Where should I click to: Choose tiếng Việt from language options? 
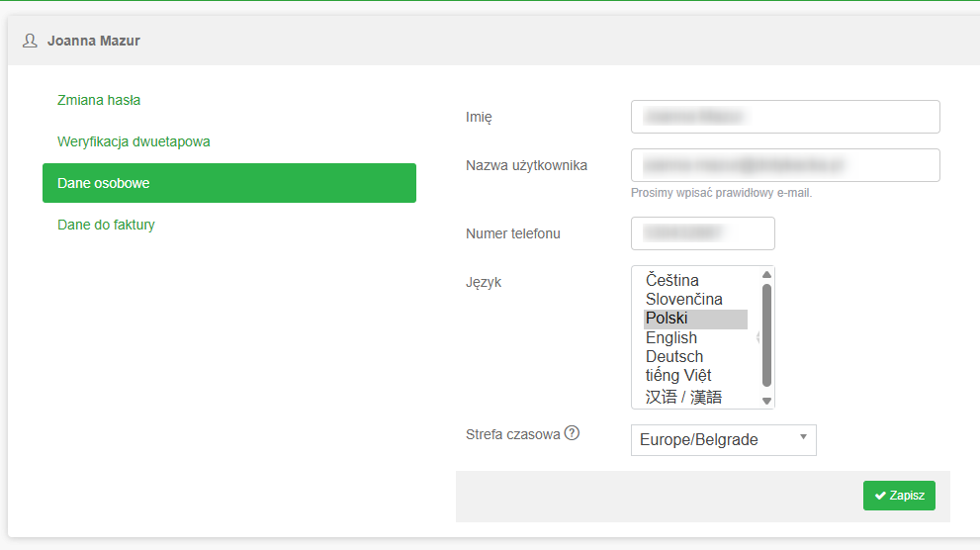678,375
